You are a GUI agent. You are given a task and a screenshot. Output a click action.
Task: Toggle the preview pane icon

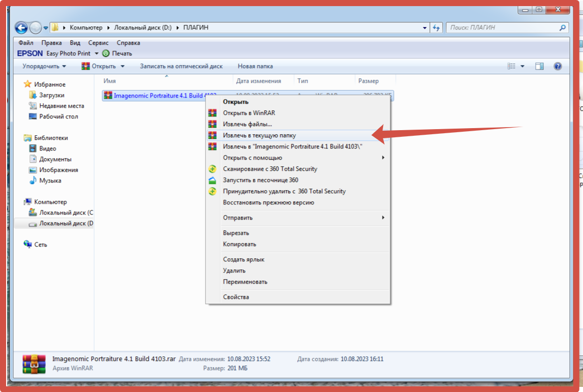[x=539, y=66]
